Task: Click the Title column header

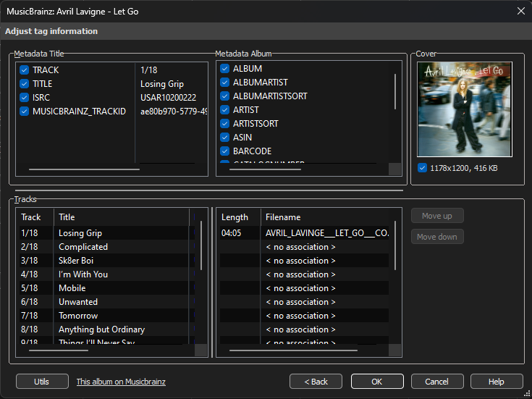Action: (x=122, y=217)
